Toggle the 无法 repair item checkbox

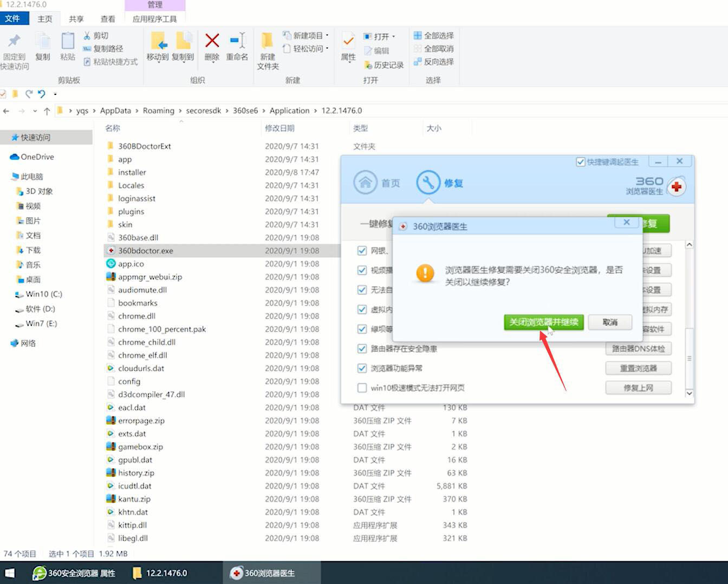click(x=362, y=290)
